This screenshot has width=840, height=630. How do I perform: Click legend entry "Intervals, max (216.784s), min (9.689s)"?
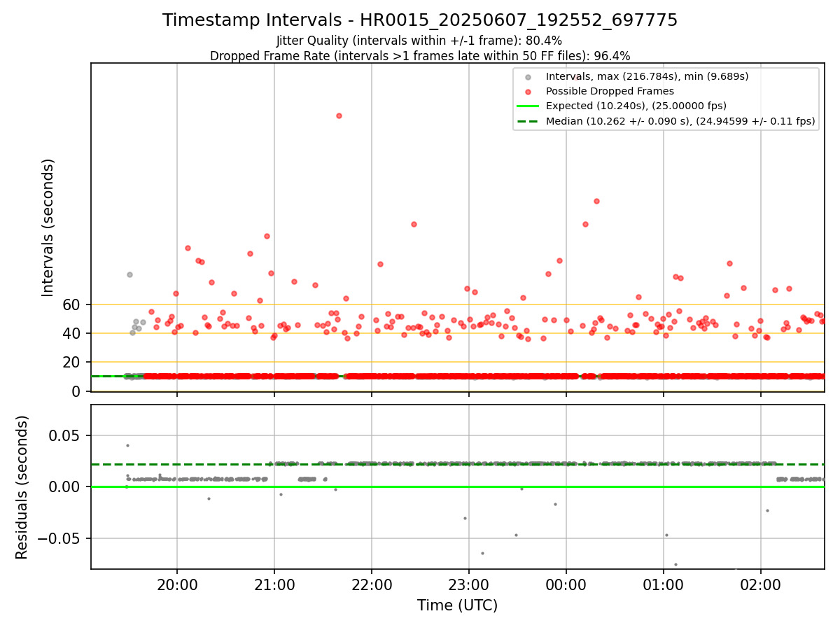[x=647, y=76]
